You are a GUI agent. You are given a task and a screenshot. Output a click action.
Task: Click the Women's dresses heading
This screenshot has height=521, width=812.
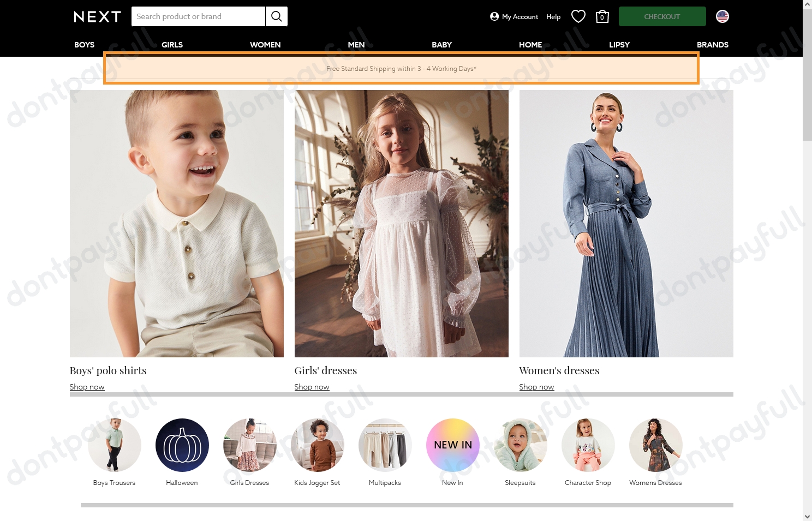[559, 370]
